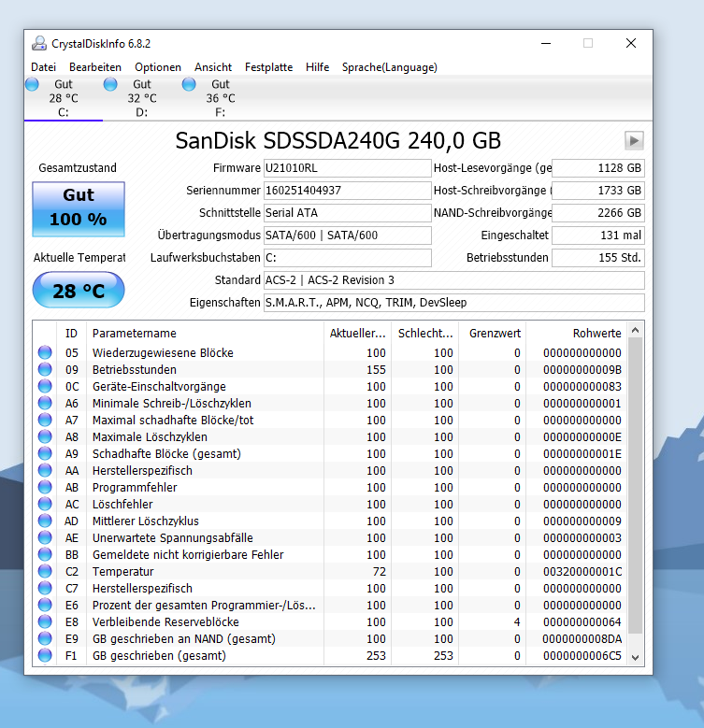Viewport: 704px width, 728px height.
Task: Click the Aktueller column header
Action: click(357, 333)
